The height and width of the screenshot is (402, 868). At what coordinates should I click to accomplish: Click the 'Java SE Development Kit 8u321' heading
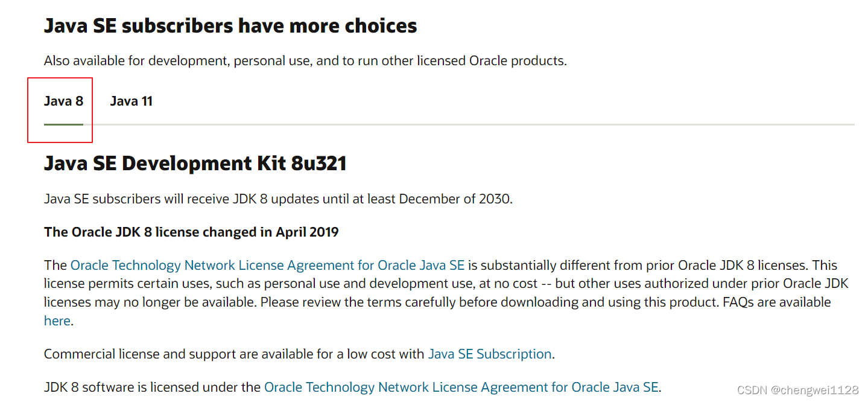point(195,164)
